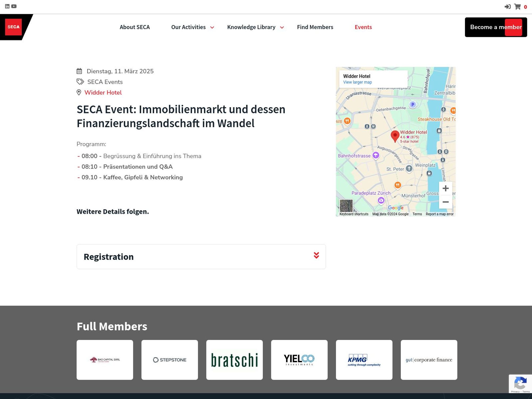The height and width of the screenshot is (399, 532).
Task: Click the Google logo on the map
Action: pos(396,208)
